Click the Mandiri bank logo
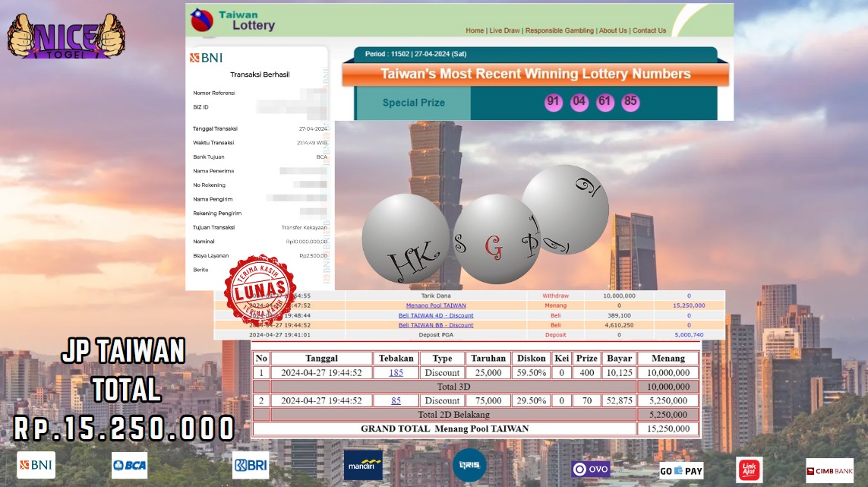Viewport: 868px width, 487px height. 362,465
